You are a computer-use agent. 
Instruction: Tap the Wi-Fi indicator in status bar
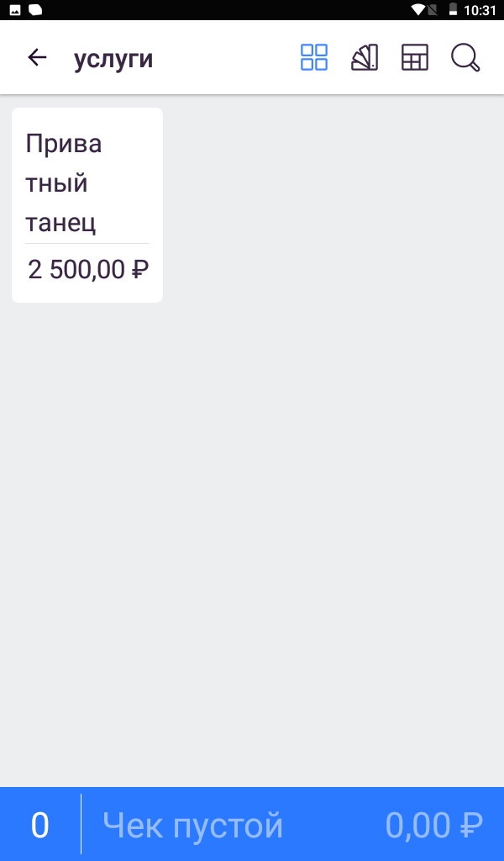417,10
